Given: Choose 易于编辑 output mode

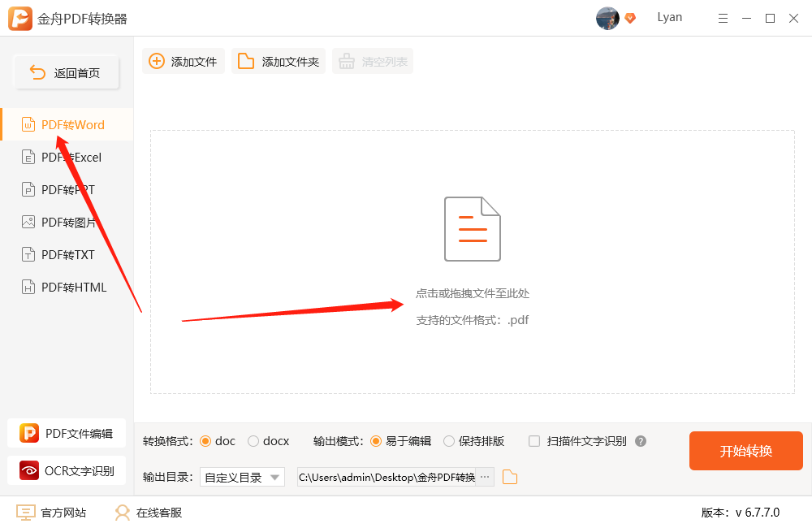Looking at the screenshot, I should (376, 441).
